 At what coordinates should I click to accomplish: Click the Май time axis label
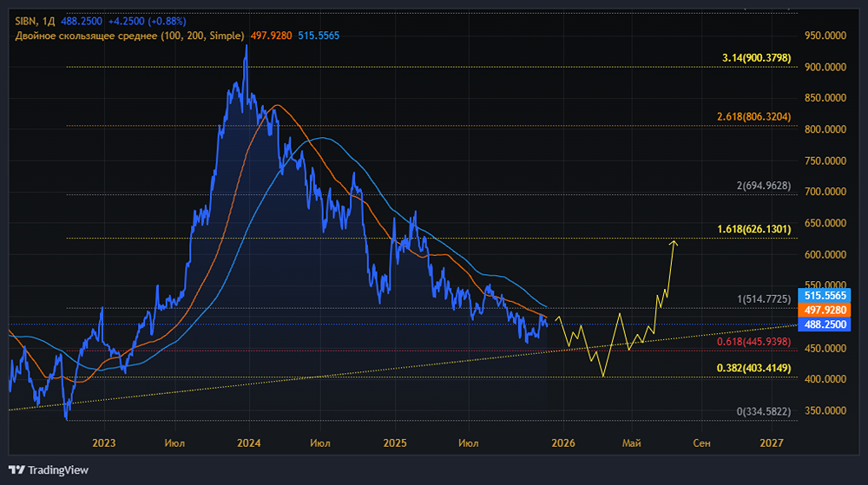coord(632,442)
